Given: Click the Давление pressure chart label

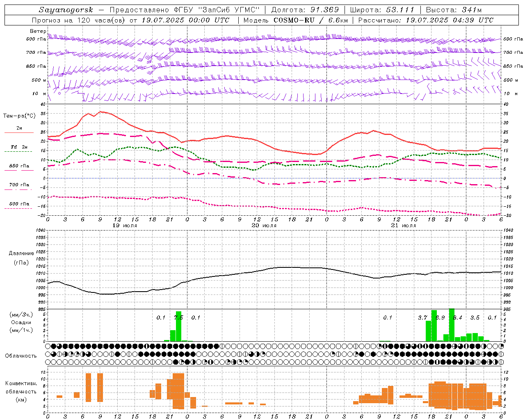Looking at the screenshot, I should coord(21,253).
